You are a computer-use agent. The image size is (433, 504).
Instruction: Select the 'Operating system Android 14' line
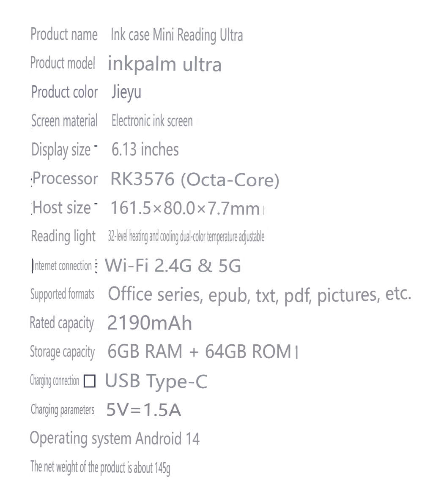point(115,439)
